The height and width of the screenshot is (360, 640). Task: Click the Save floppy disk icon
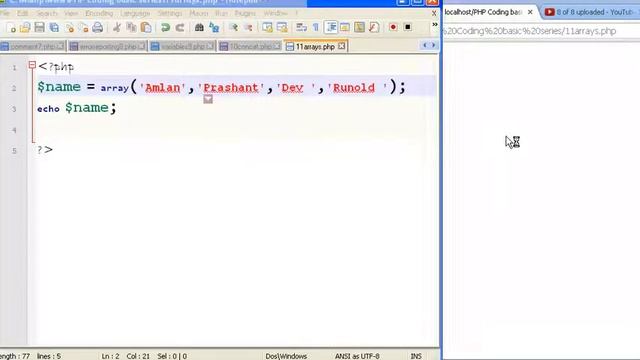pyautogui.click(x=40, y=28)
